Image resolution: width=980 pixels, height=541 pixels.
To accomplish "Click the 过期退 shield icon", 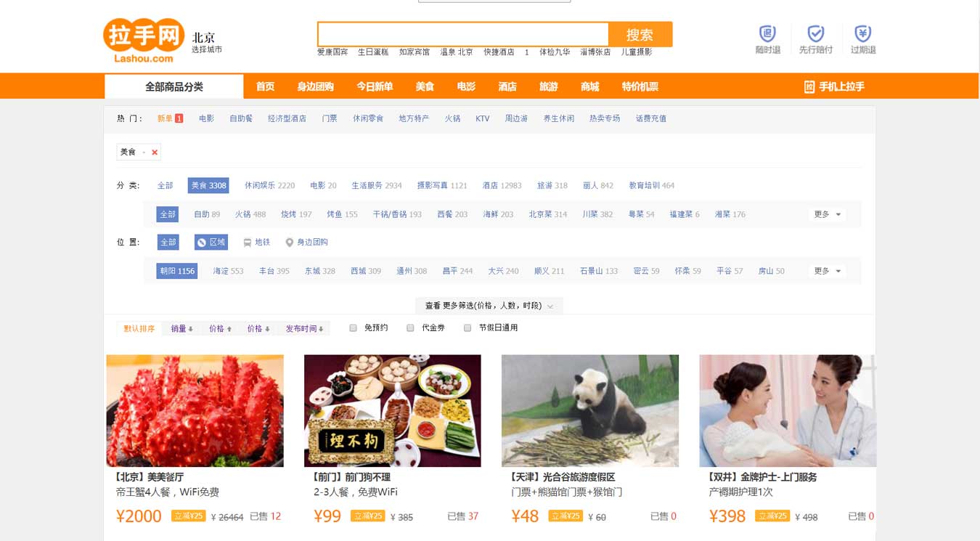I will [x=863, y=33].
